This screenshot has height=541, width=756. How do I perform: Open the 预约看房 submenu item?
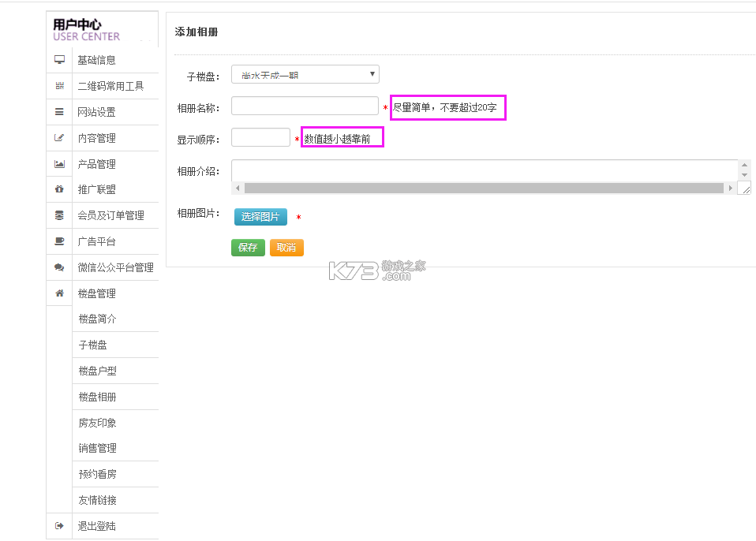[x=97, y=474]
